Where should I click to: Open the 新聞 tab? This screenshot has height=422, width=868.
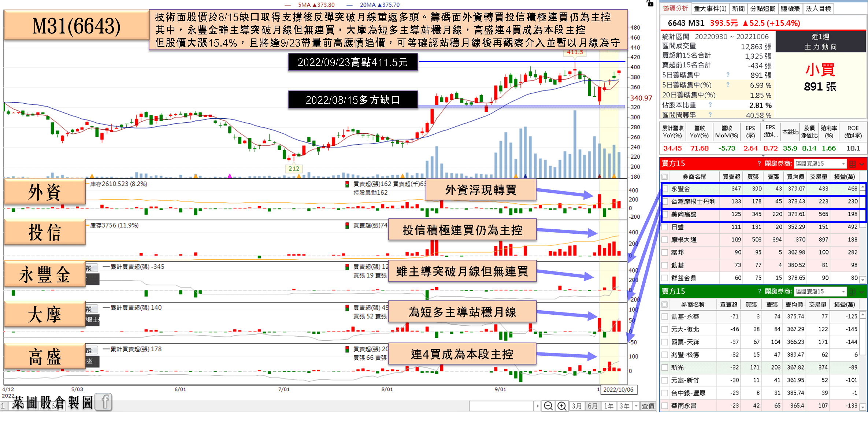[x=738, y=8]
